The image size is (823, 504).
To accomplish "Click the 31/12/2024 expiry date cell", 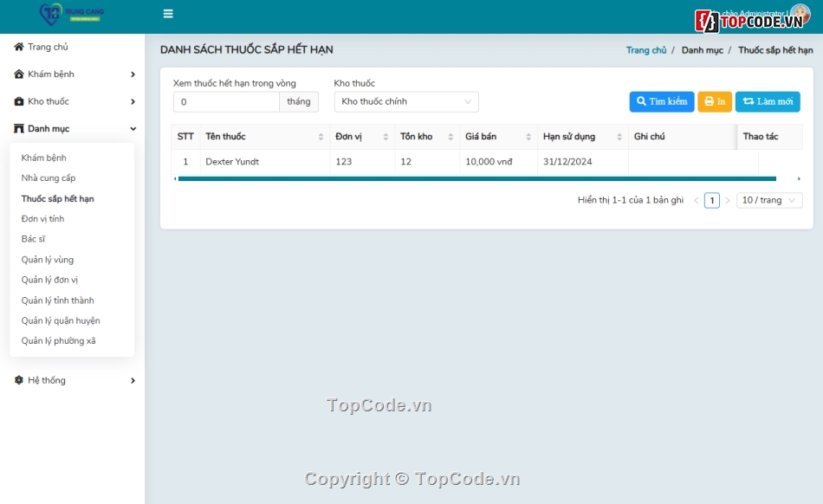I will pyautogui.click(x=583, y=162).
